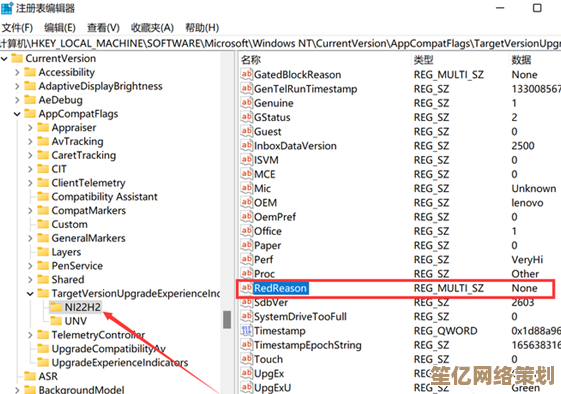The height and width of the screenshot is (394, 561).
Task: Click the string icon beside SystemDriveTooFull
Action: (x=247, y=316)
